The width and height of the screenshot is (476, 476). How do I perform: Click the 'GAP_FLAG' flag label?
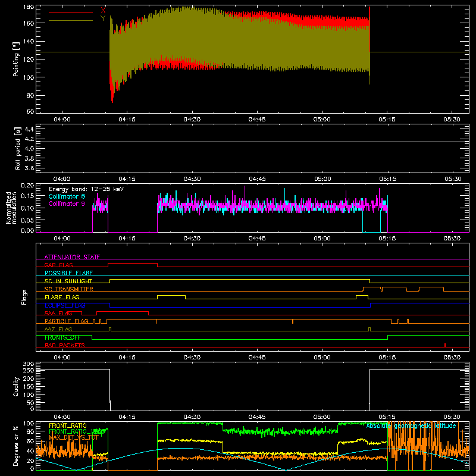[x=58, y=265]
